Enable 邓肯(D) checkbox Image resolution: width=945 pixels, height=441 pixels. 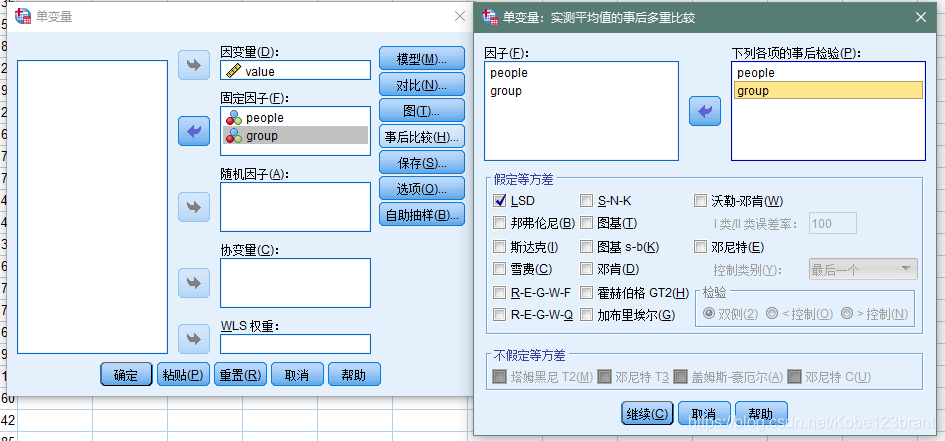[586, 269]
